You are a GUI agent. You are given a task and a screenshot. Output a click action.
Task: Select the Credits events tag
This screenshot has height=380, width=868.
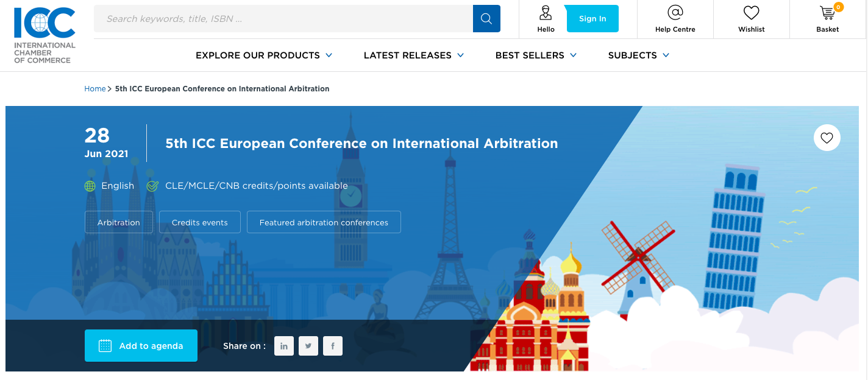200,222
